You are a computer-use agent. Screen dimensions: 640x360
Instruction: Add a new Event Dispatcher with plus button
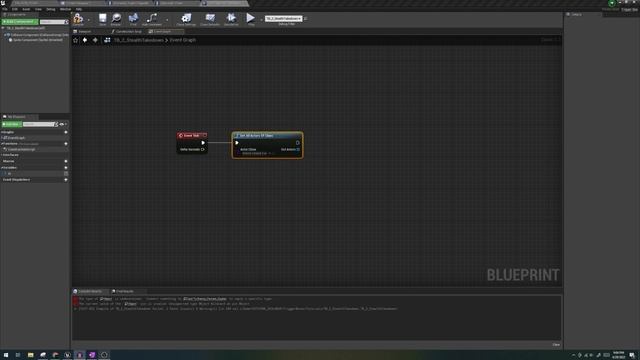(x=66, y=180)
